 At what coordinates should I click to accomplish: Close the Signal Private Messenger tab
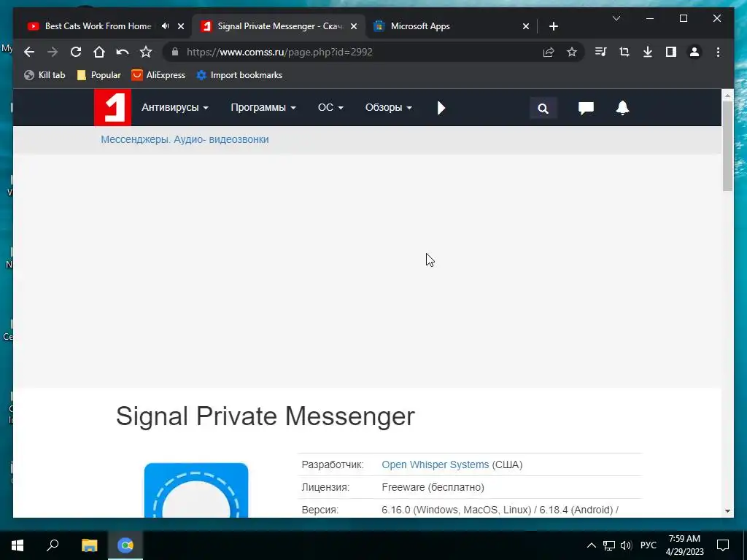354,26
